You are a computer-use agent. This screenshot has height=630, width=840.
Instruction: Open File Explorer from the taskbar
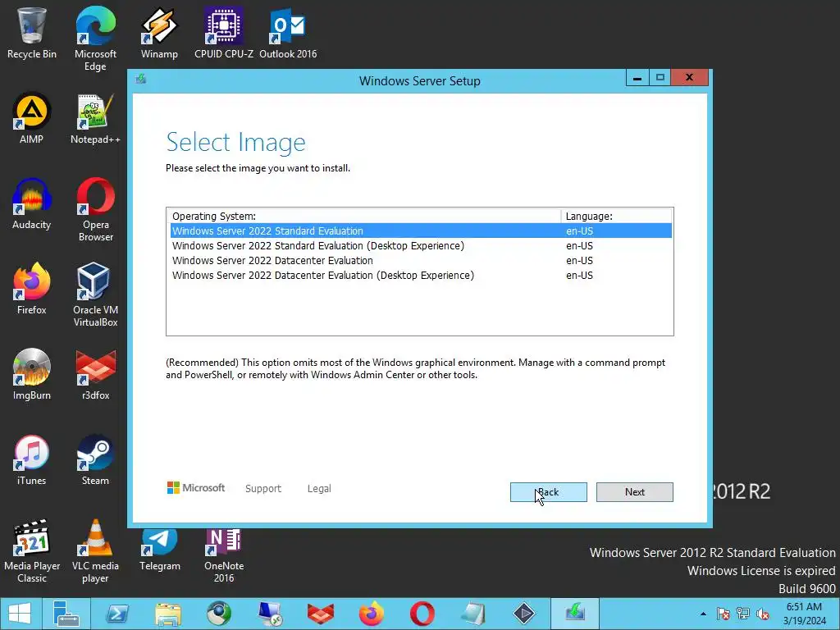coord(167,614)
